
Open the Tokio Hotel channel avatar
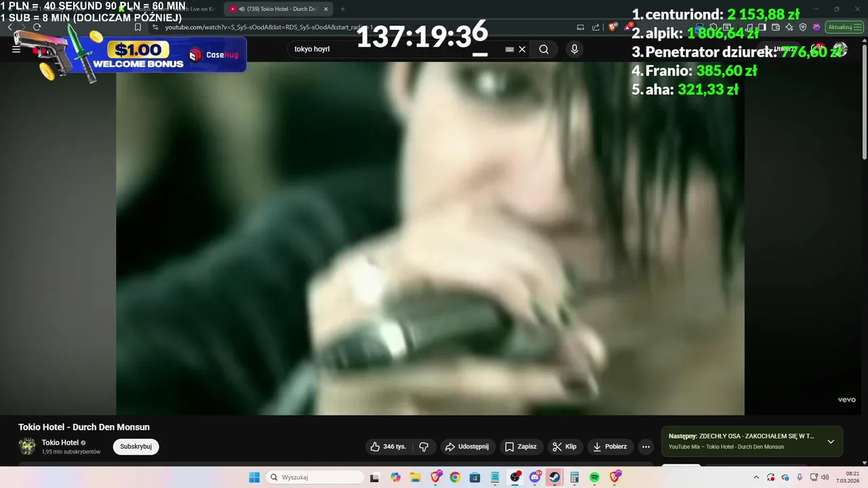[27, 447]
